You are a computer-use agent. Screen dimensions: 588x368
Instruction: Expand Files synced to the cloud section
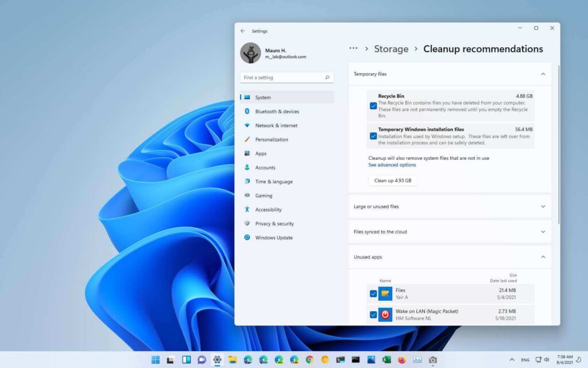(x=543, y=232)
